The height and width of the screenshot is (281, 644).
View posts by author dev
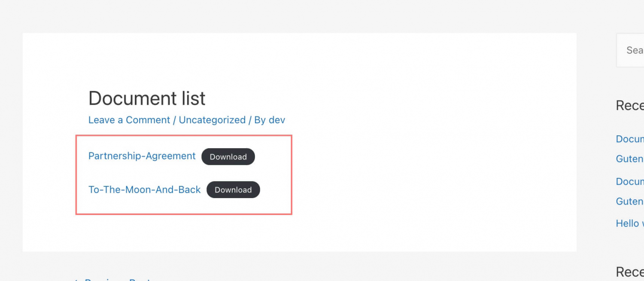[278, 120]
